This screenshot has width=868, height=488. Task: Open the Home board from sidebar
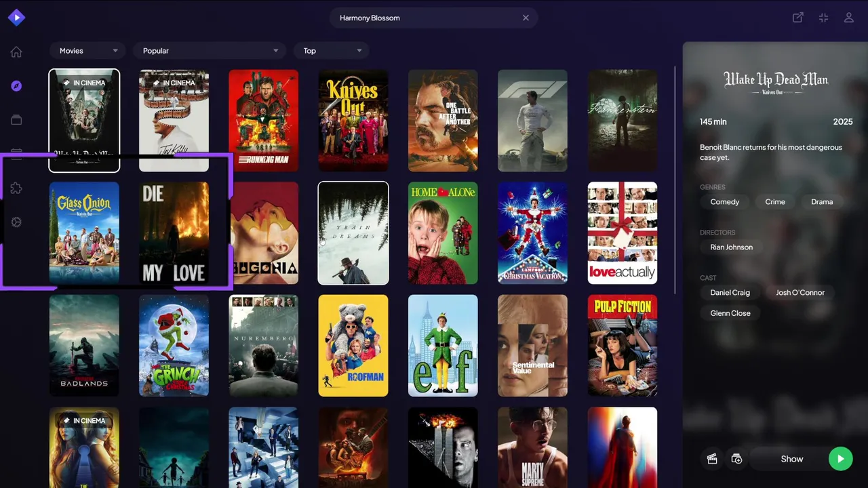16,52
